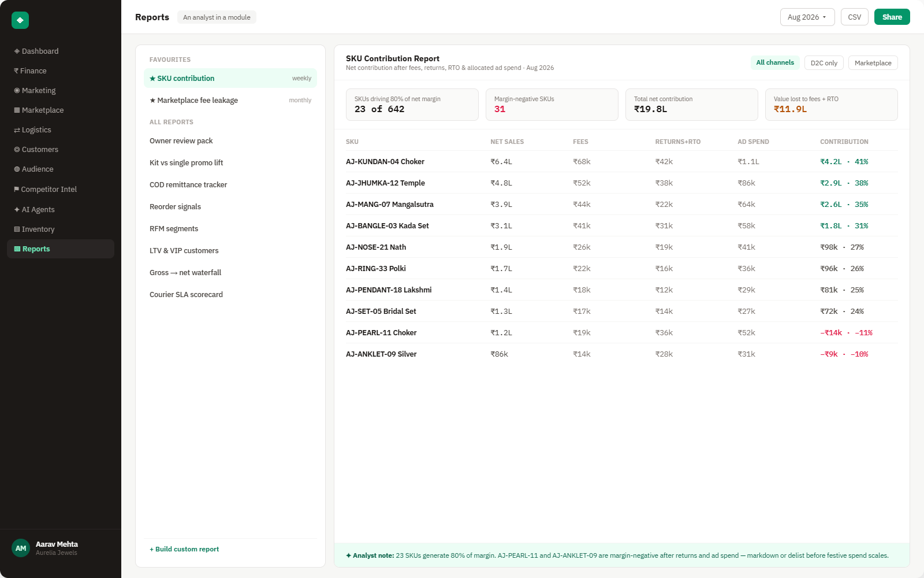The height and width of the screenshot is (578, 924).
Task: Open the Owner review pack report
Action: click(230, 140)
